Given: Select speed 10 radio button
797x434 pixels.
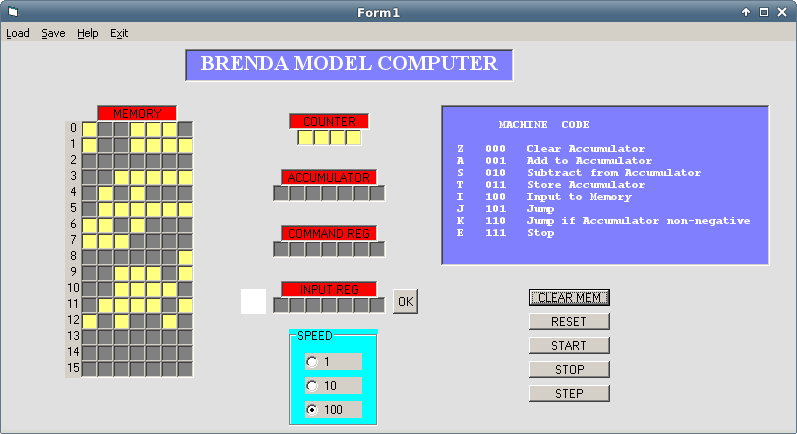Looking at the screenshot, I should coord(312,385).
